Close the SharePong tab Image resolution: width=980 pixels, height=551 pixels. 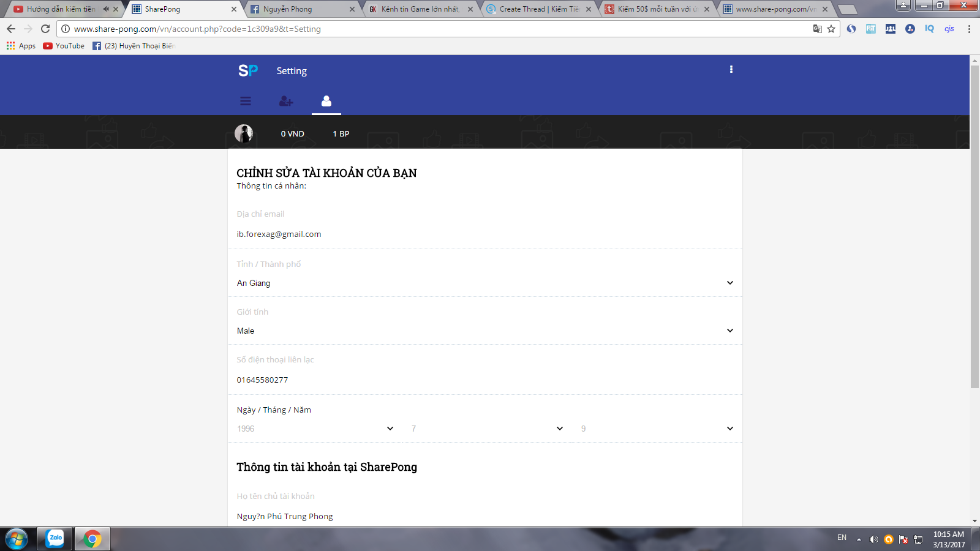click(x=234, y=9)
